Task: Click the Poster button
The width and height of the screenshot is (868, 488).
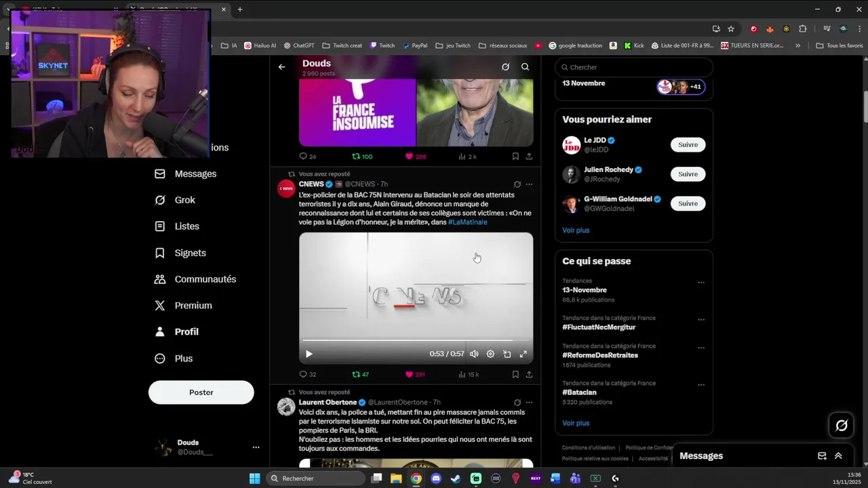Action: coord(201,392)
